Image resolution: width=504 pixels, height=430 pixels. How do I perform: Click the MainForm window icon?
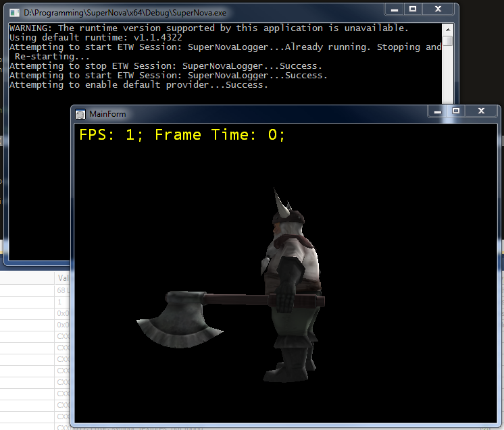coord(80,114)
